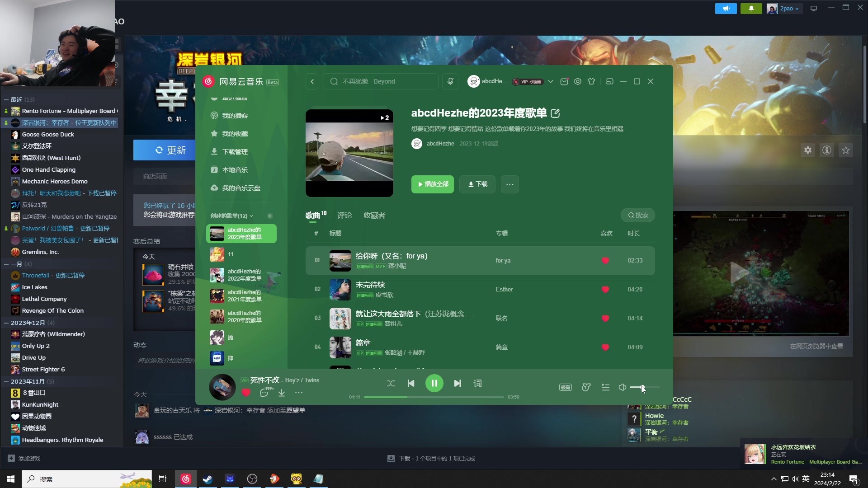
Task: Click Steam big picture monitor icon
Action: click(814, 9)
